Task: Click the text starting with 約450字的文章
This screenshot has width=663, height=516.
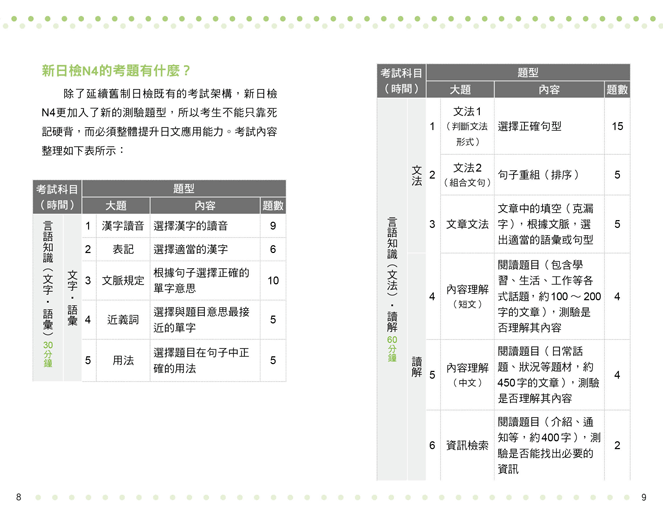Action: pos(548,375)
